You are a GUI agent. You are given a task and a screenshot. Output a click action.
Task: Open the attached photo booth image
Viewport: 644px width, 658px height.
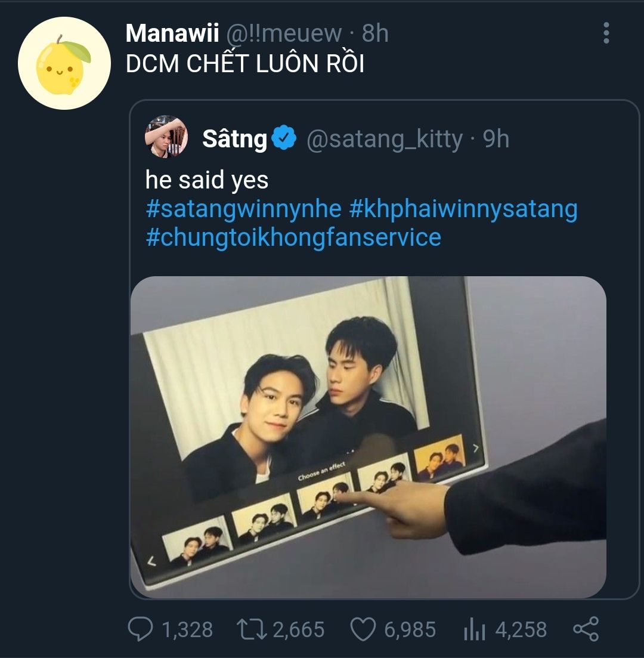click(x=368, y=435)
